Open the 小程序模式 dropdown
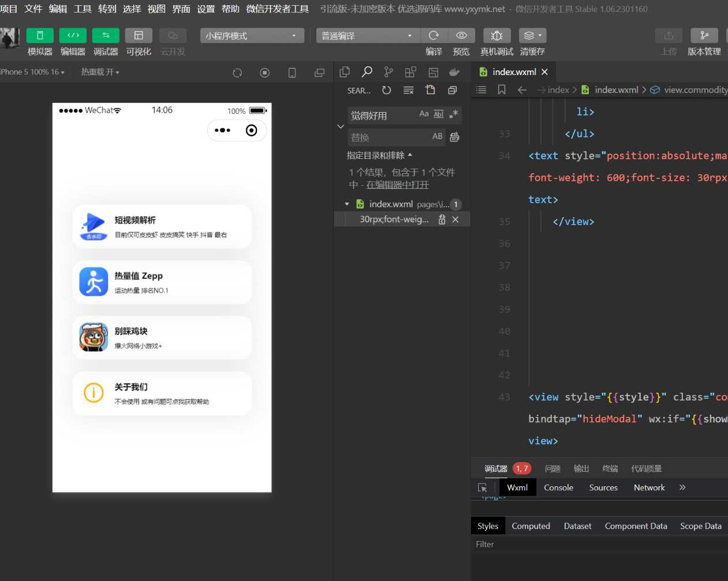This screenshot has height=581, width=728. click(x=252, y=36)
